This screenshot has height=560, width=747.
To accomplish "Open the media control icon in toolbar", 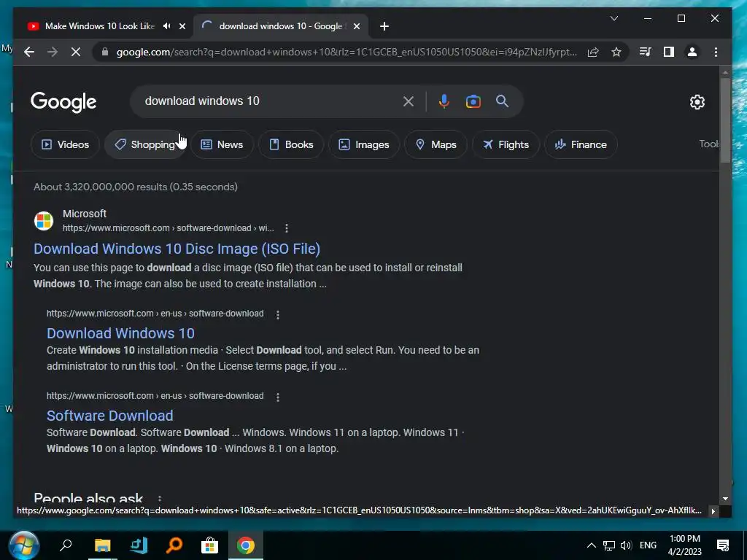I will point(645,52).
